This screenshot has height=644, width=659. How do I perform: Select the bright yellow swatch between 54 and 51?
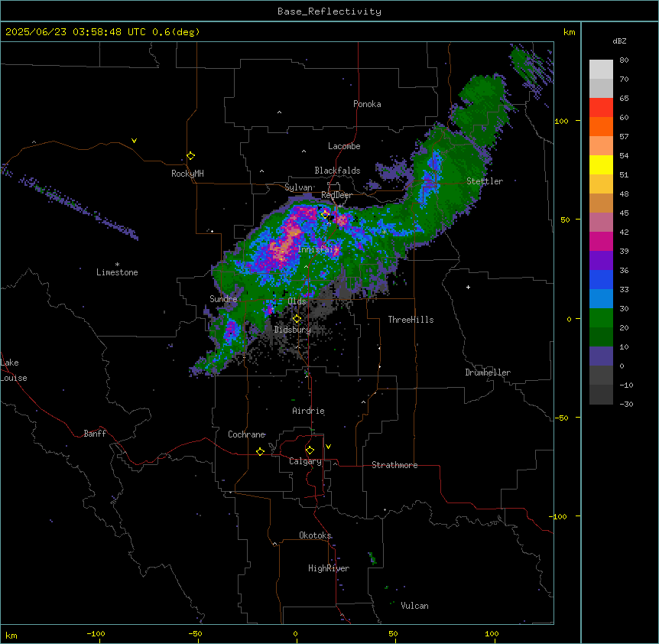point(601,164)
